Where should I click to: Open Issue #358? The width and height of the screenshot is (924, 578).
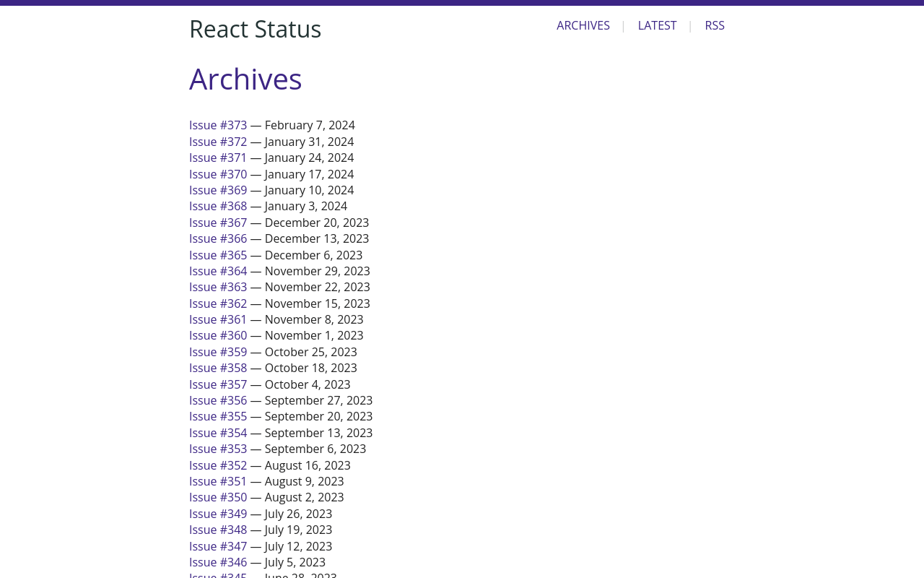click(218, 368)
